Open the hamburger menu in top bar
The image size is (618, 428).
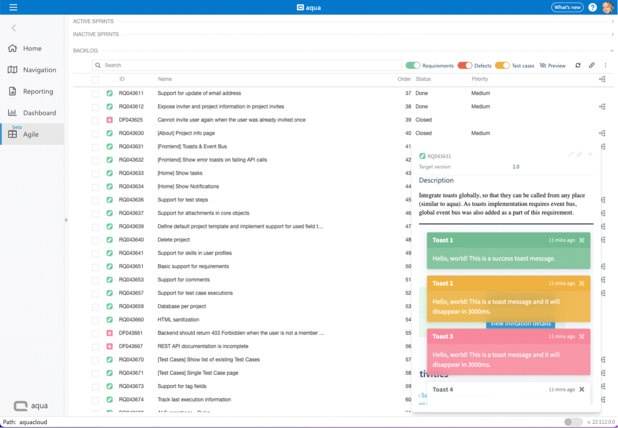click(x=12, y=7)
